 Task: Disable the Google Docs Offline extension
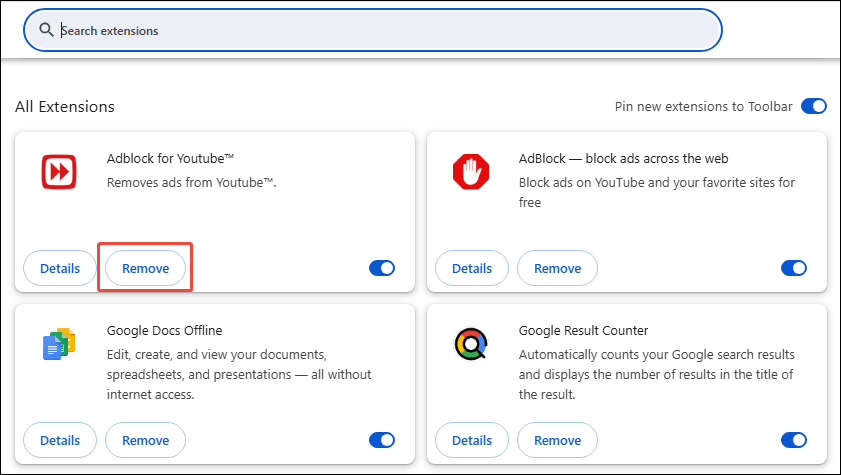[382, 440]
